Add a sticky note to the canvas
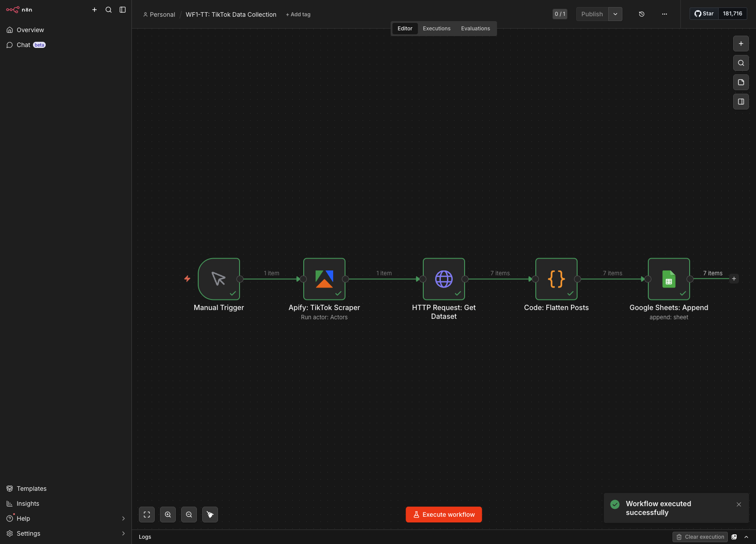 [741, 82]
